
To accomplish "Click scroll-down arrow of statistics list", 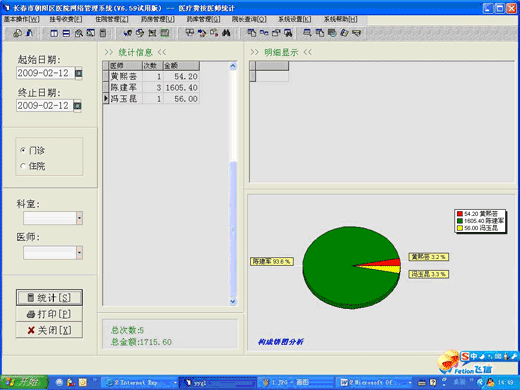I will coord(233,301).
